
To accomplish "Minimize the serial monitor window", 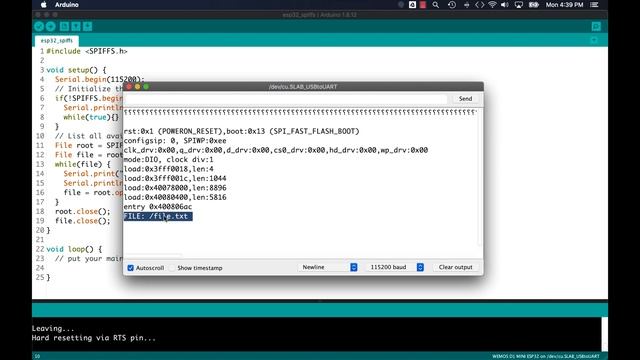I will tap(138, 87).
